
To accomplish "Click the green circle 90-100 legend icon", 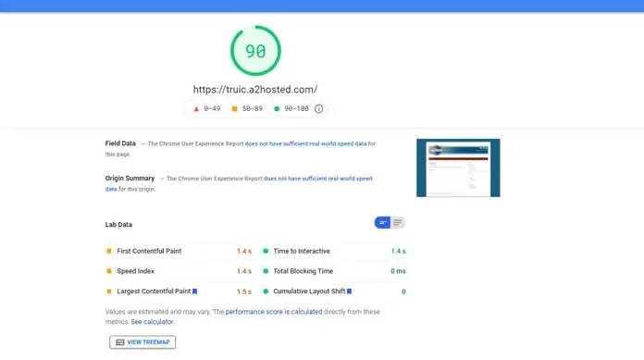I will click(277, 109).
